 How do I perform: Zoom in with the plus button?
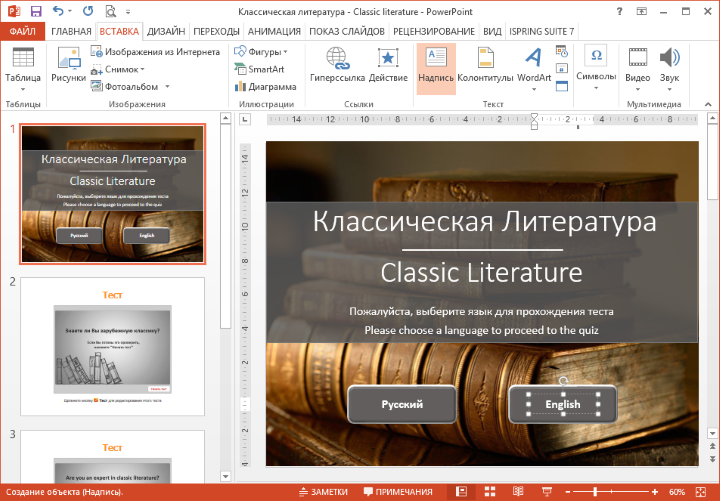[x=655, y=492]
